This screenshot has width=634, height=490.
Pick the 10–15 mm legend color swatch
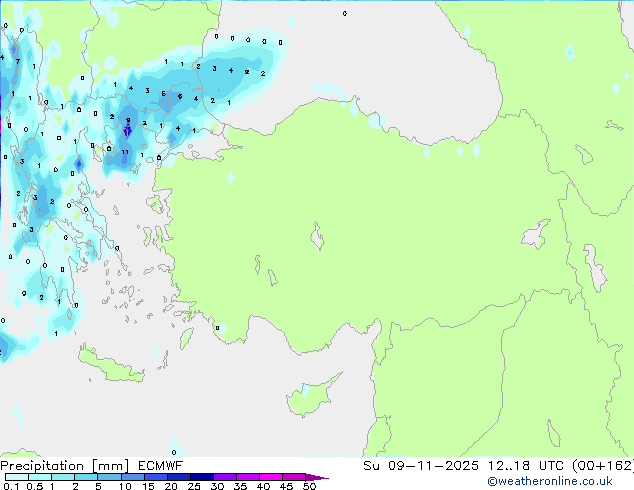click(x=132, y=477)
